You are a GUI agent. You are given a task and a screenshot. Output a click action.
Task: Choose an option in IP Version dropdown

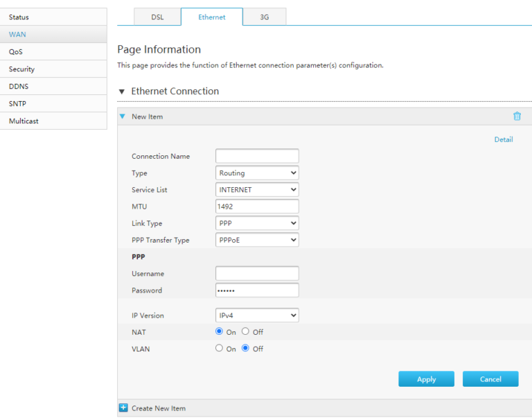pyautogui.click(x=257, y=315)
